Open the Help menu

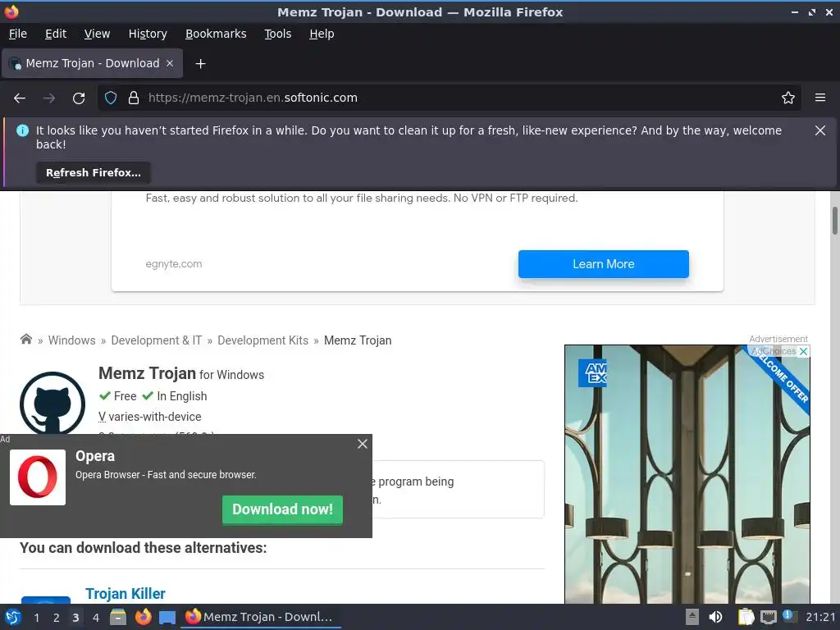point(322,34)
